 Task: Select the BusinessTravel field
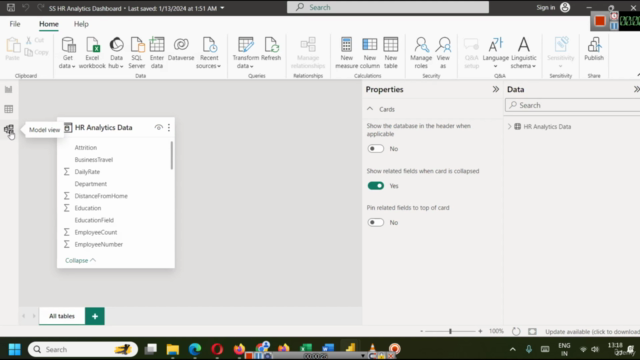click(93, 160)
